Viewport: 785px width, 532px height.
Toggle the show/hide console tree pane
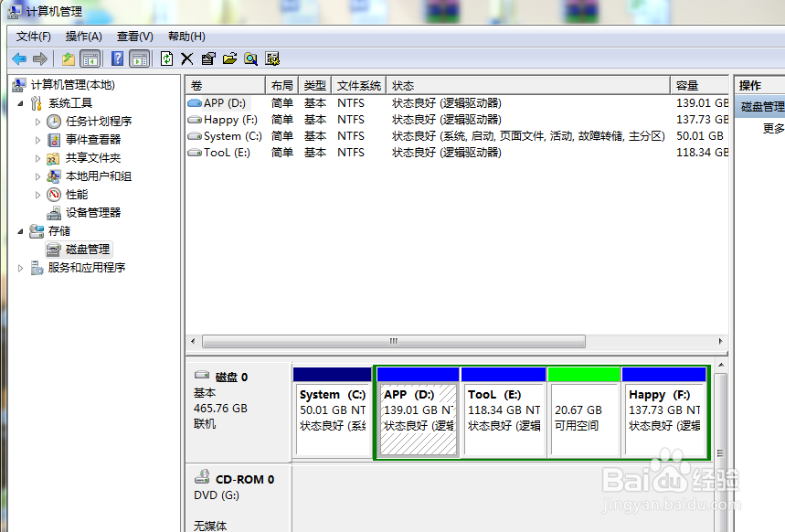[91, 58]
